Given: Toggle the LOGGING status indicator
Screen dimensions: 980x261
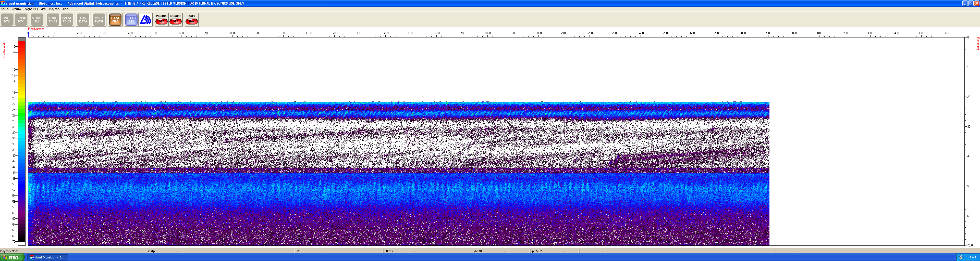Looking at the screenshot, I should click(x=175, y=20).
